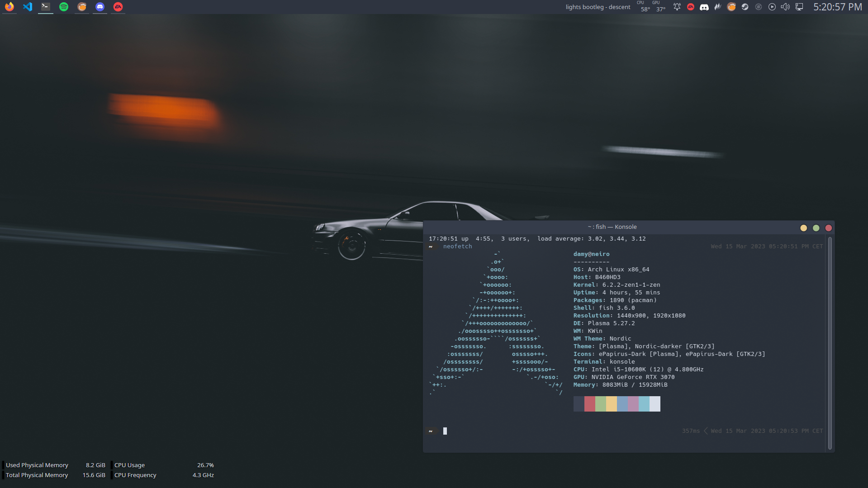868x488 pixels.
Task: Click the red color block in neofetch palette
Action: coord(590,404)
